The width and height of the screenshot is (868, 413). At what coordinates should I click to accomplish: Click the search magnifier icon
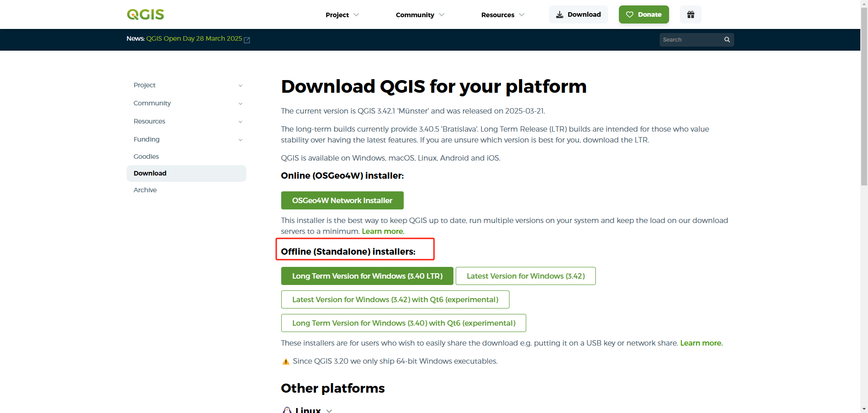[727, 40]
